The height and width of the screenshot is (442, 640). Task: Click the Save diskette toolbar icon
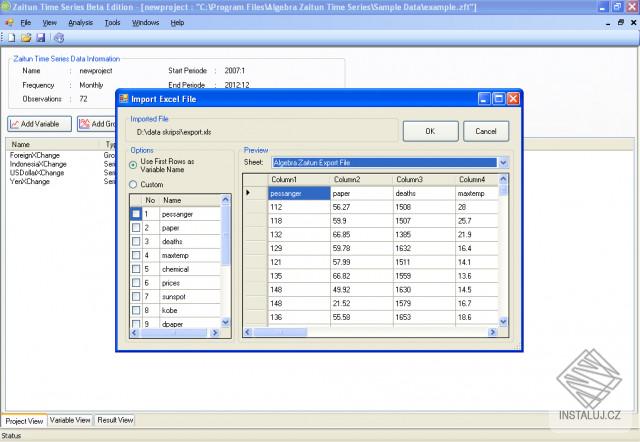click(x=41, y=38)
